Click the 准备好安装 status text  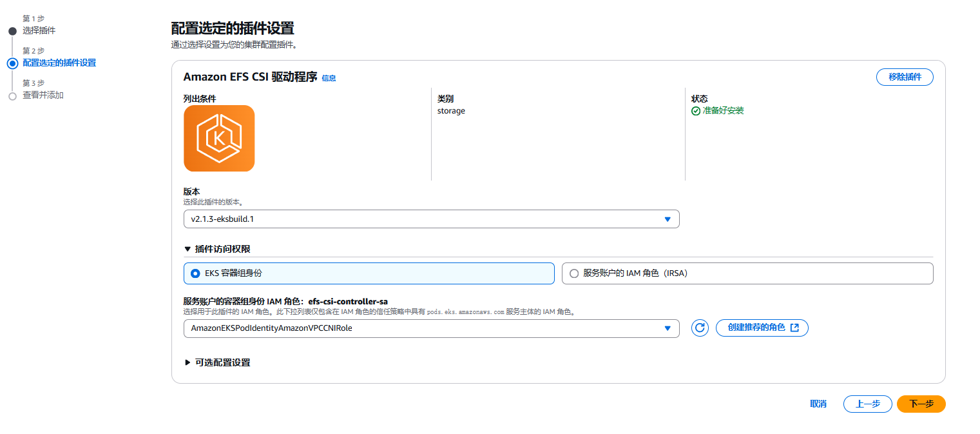[723, 111]
